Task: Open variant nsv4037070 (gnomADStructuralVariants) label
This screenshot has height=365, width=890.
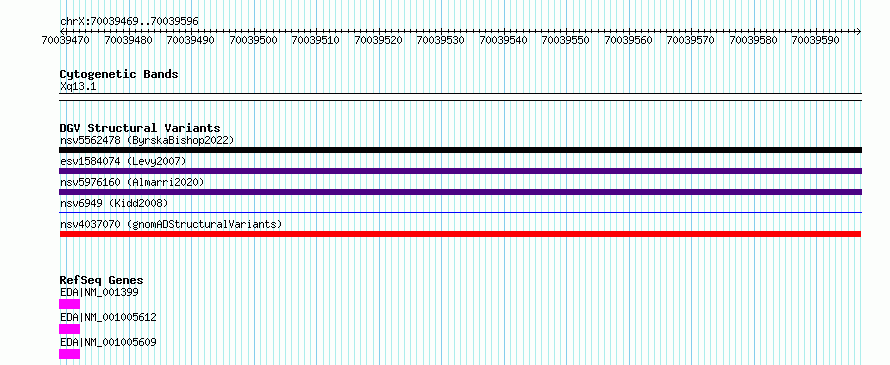Action: point(171,224)
